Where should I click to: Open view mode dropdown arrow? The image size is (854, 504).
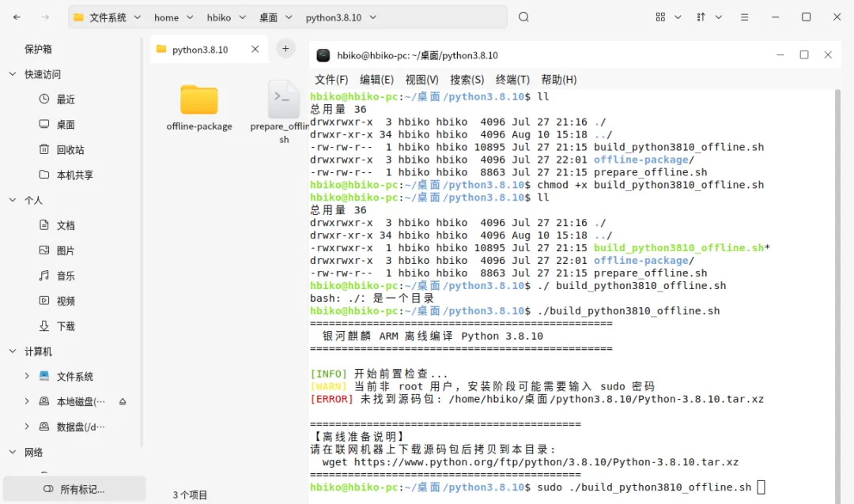(x=678, y=17)
